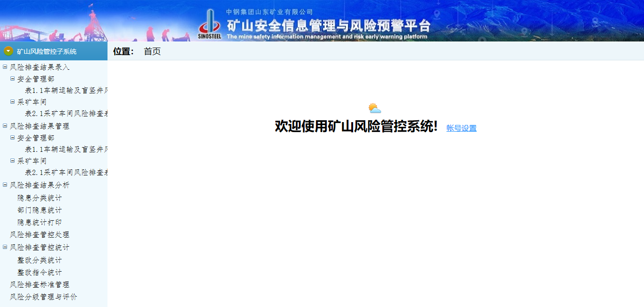This screenshot has height=307, width=644.
Task: Collapse the 风险排查管控统计 tree node
Action: [5, 247]
